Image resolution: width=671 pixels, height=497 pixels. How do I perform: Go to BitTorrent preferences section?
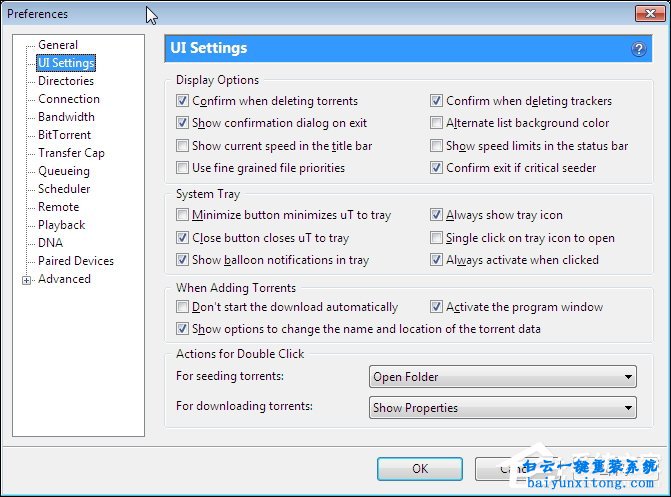pos(64,135)
